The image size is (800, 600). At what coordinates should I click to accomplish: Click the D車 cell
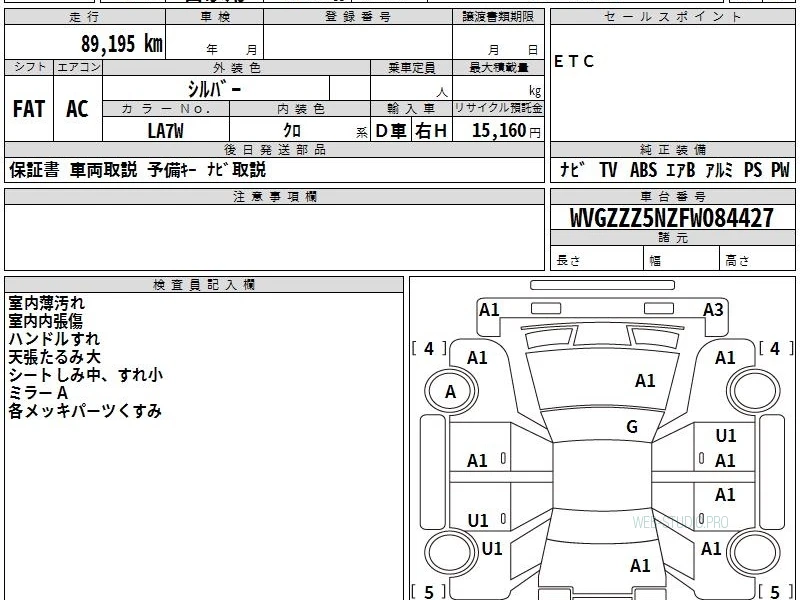tap(391, 131)
